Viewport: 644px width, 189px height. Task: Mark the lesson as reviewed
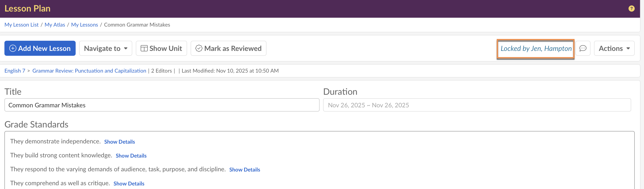pyautogui.click(x=228, y=48)
